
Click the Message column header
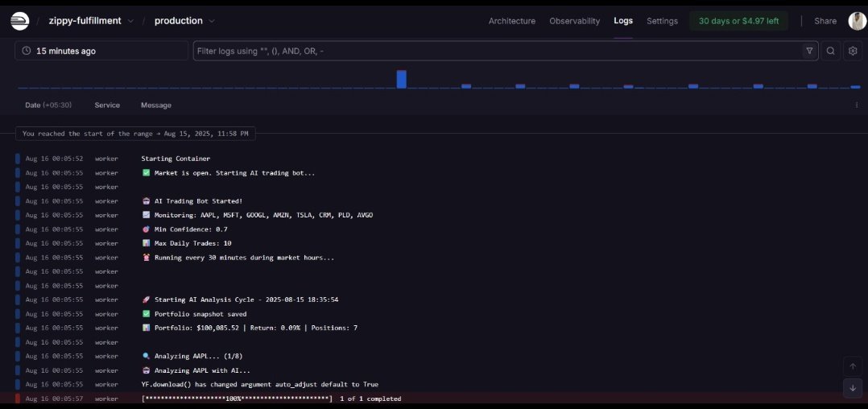[x=156, y=105]
